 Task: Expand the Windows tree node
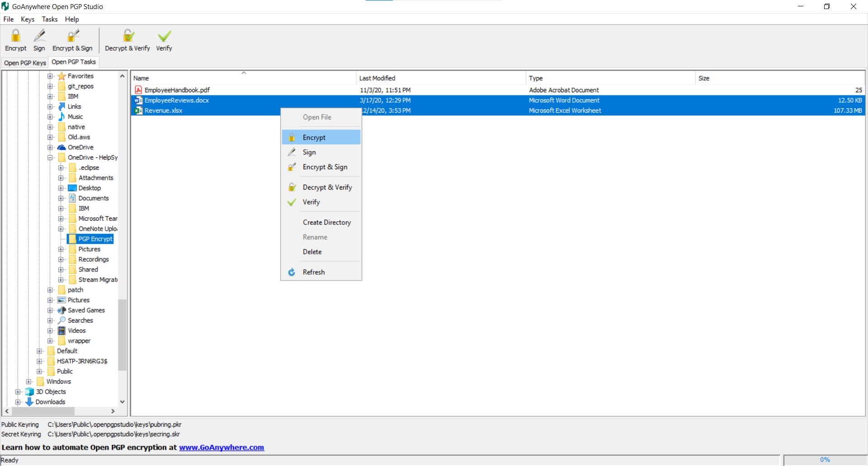coord(28,381)
